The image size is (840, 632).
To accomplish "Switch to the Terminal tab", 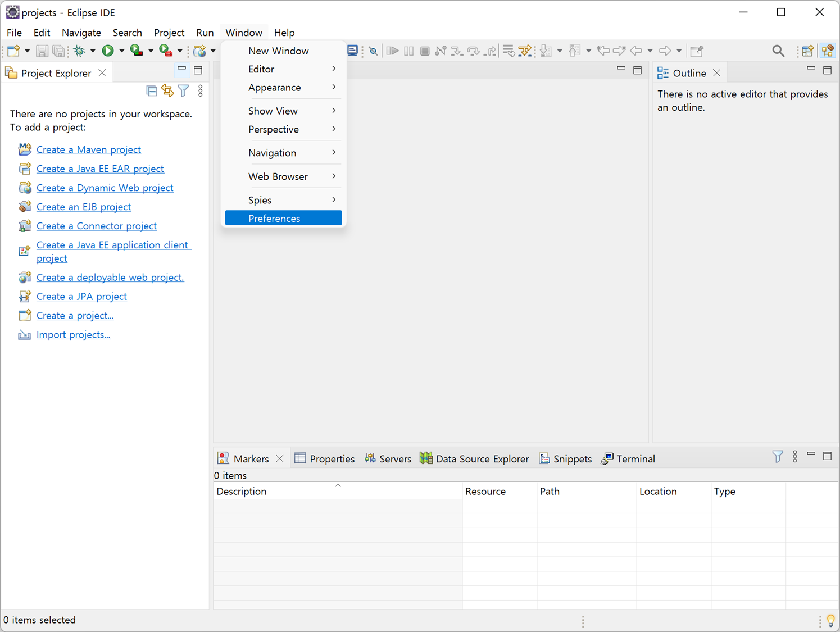I will pos(628,459).
